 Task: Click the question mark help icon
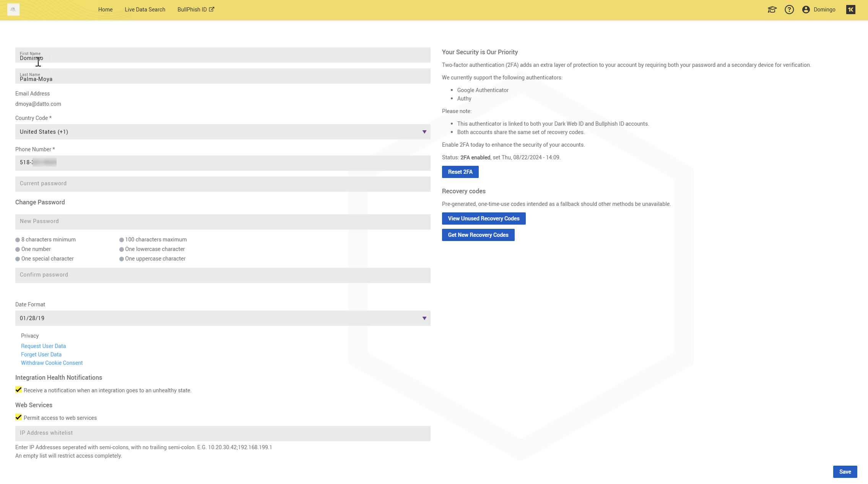click(789, 10)
